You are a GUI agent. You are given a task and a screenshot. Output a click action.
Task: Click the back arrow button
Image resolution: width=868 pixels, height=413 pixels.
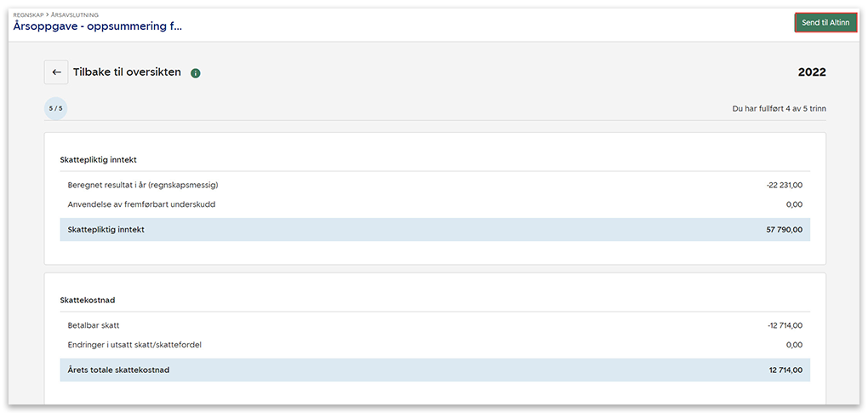click(x=56, y=72)
